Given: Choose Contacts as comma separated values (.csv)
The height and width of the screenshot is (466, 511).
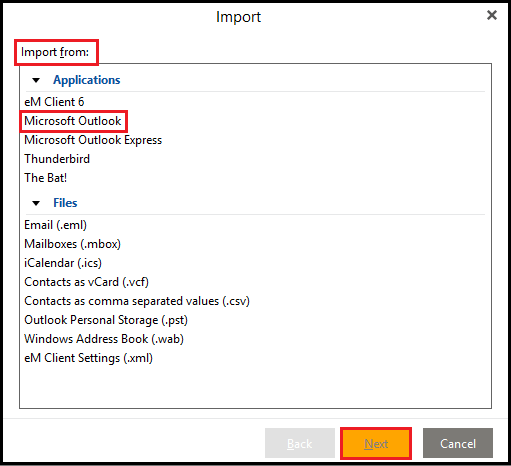Looking at the screenshot, I should [x=137, y=301].
